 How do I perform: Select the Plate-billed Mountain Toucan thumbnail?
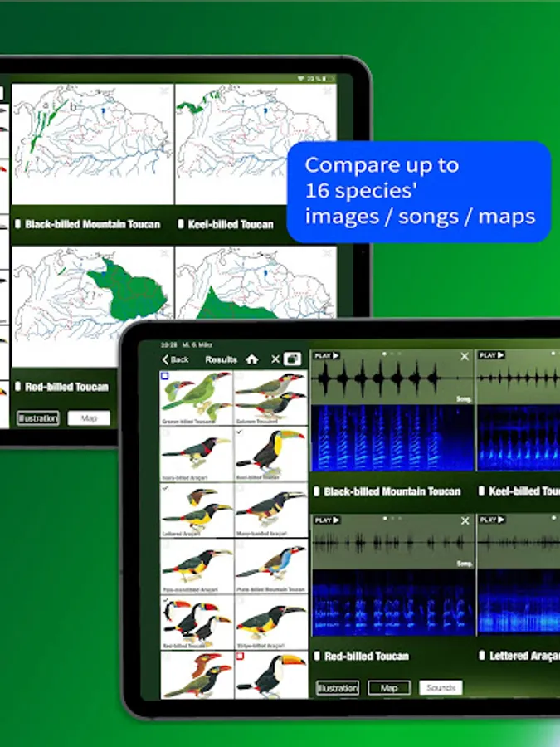[x=271, y=566]
